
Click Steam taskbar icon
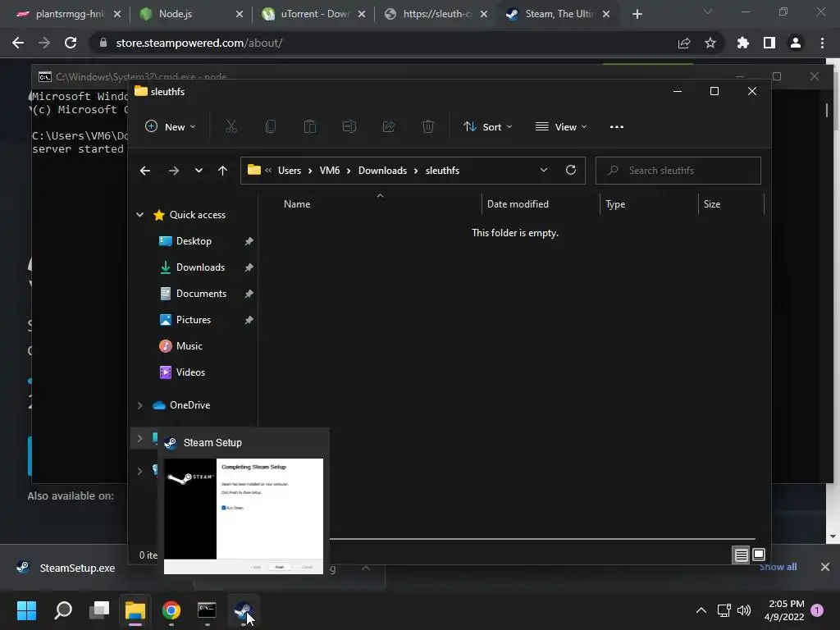tap(243, 610)
